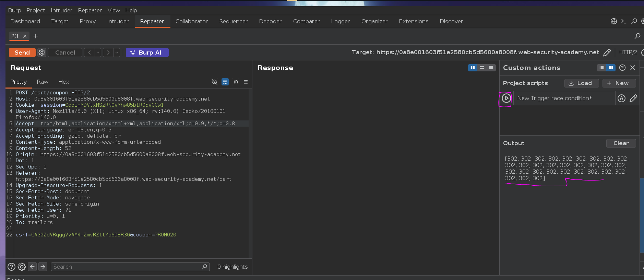This screenshot has height=280, width=644.
Task: Open the Extensions tab
Action: coord(414,21)
